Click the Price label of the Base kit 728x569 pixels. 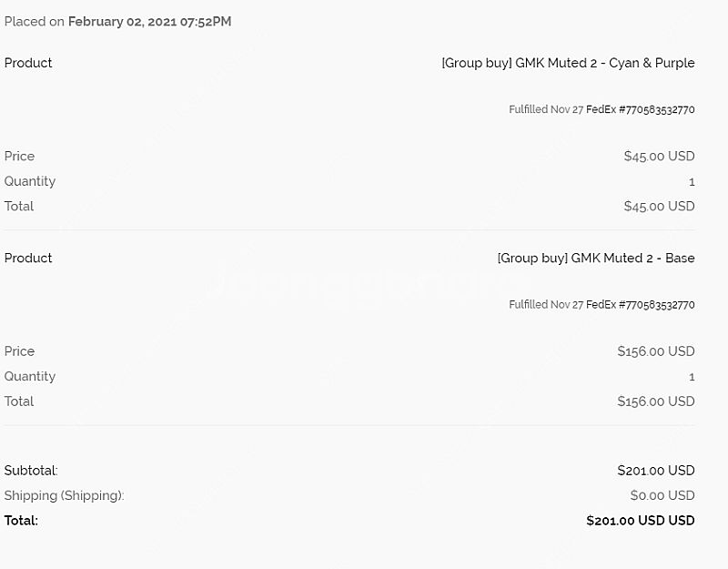19,351
